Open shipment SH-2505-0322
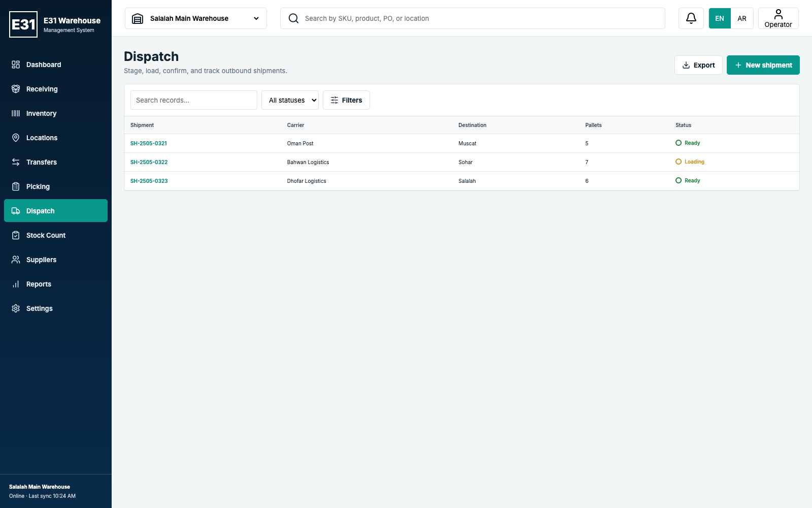 click(149, 162)
